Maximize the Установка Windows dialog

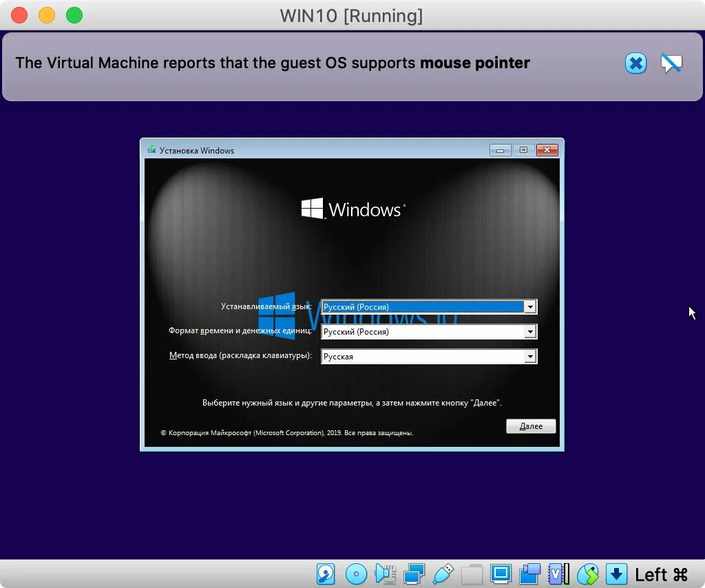[523, 149]
